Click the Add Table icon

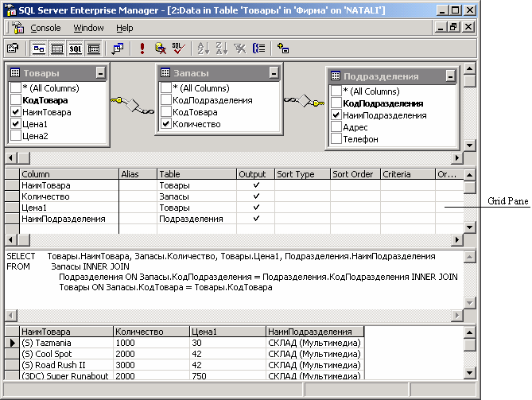click(283, 49)
